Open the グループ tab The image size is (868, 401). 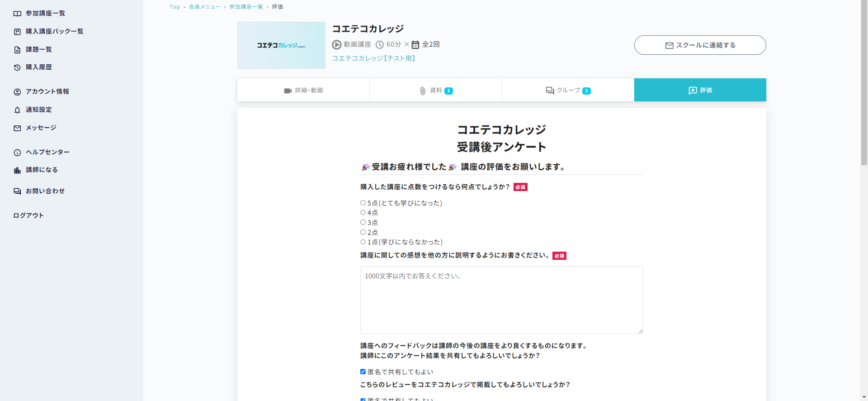tap(568, 90)
